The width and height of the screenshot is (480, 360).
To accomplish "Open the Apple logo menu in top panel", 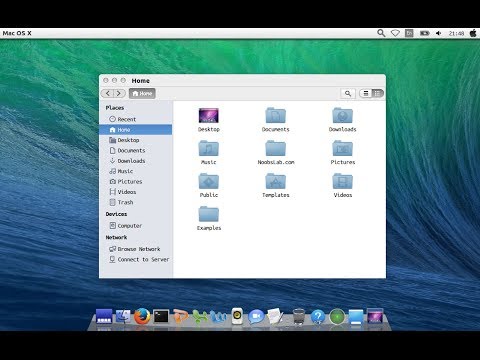I will pos(473,33).
